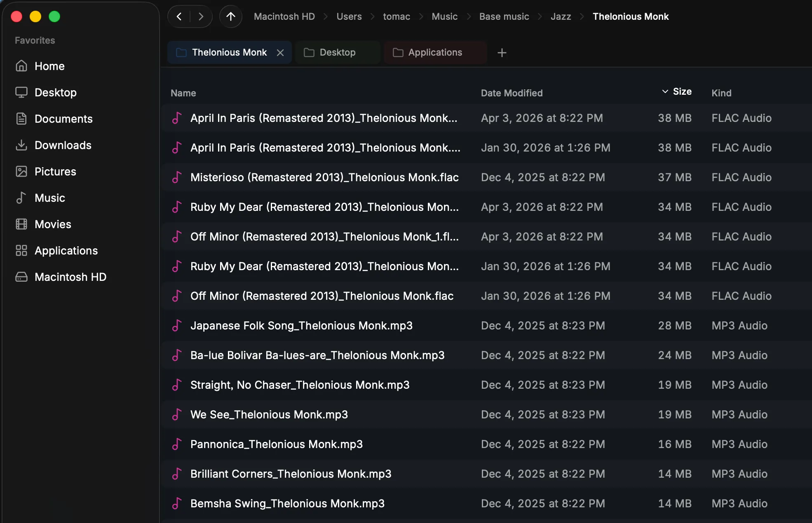The width and height of the screenshot is (812, 523).
Task: Click MP3 Audio kind for Pannonica row
Action: click(x=739, y=444)
